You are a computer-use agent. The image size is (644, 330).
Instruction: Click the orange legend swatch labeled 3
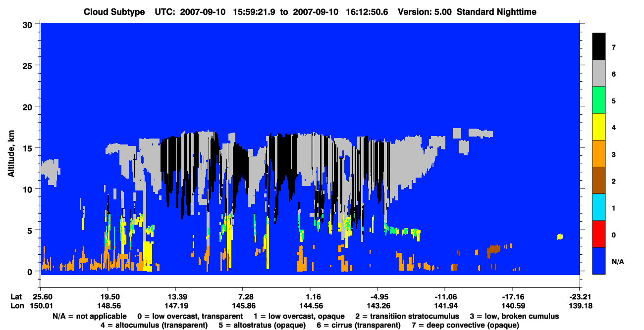599,153
